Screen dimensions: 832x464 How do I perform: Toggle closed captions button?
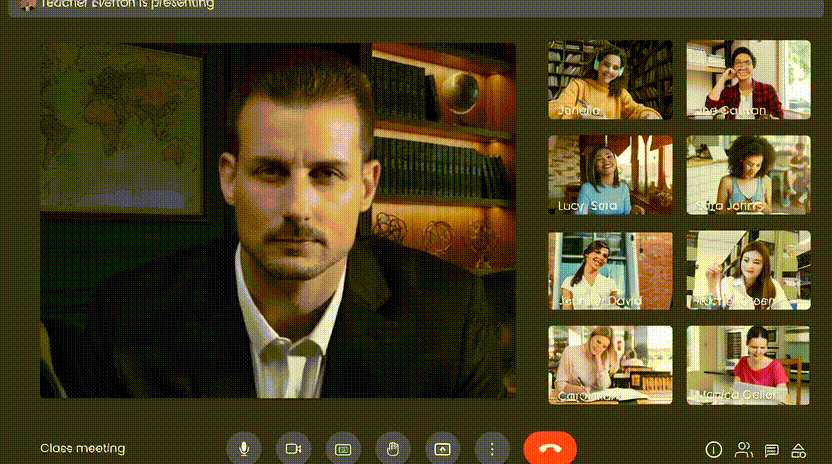pos(343,449)
